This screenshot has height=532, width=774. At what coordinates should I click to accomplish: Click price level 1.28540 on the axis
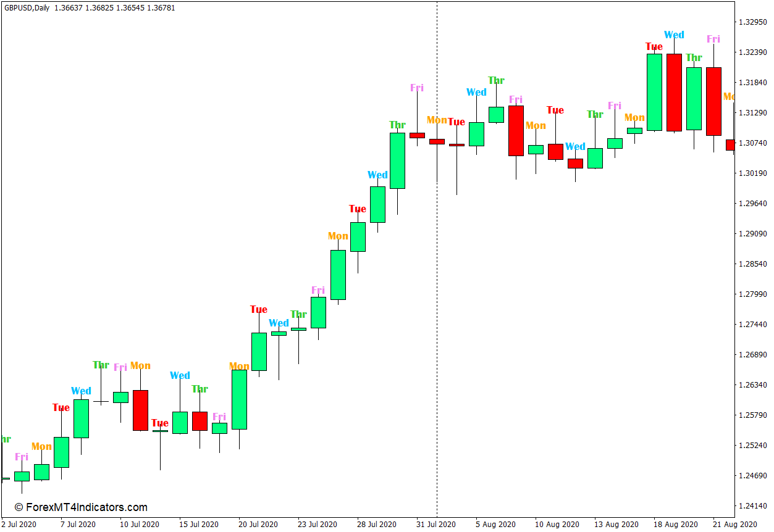click(752, 264)
